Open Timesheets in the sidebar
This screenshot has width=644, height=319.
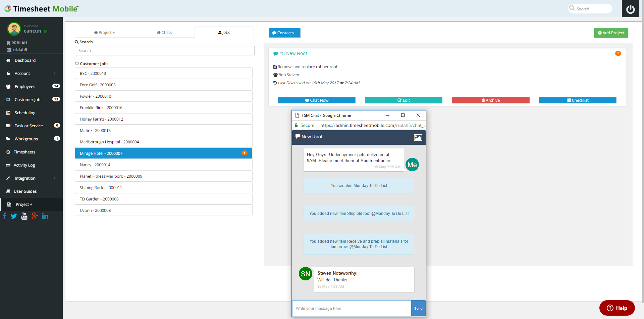31,152
